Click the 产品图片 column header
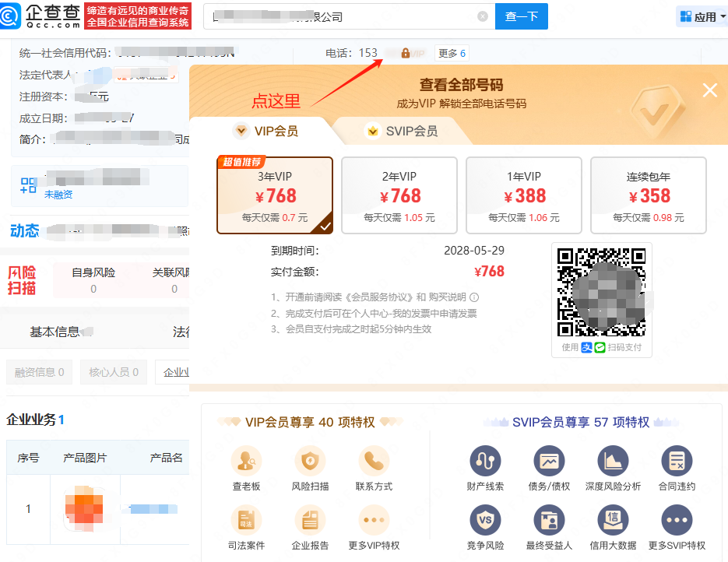Screen dimensions: 728x562 click(x=85, y=458)
